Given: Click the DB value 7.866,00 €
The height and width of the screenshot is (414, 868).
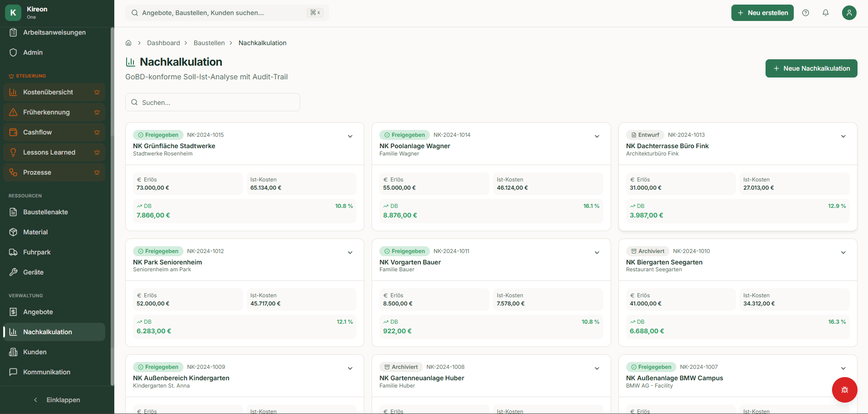Looking at the screenshot, I should pyautogui.click(x=153, y=215).
